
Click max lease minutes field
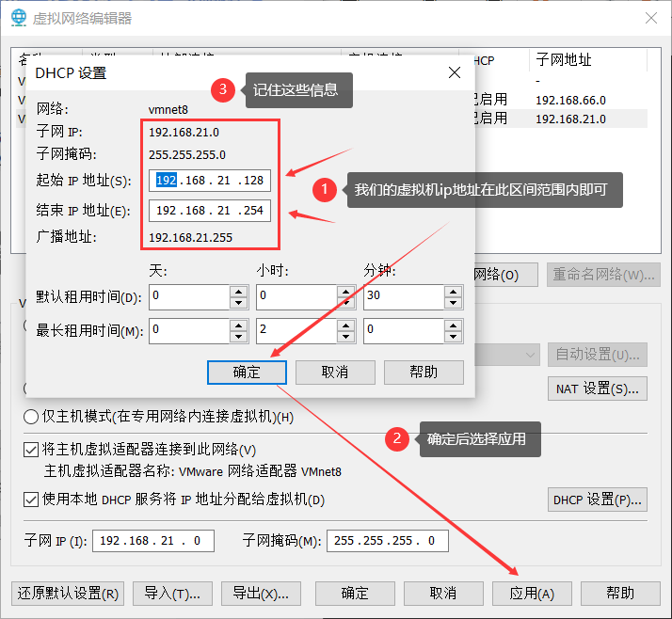click(x=404, y=331)
